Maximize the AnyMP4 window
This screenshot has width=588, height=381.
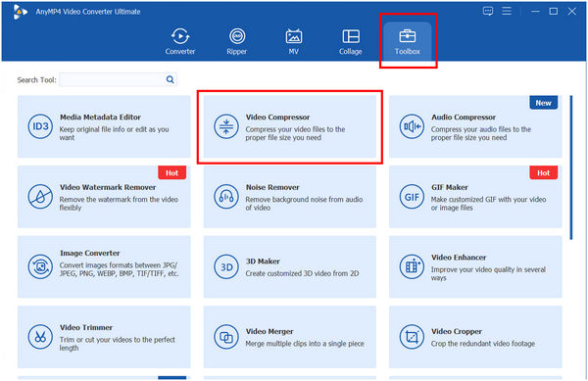[x=553, y=12]
